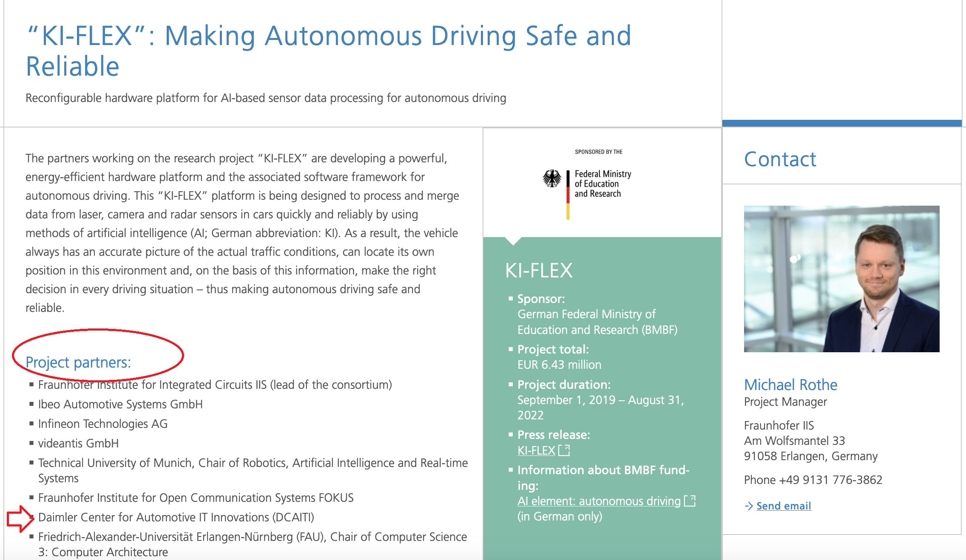Click the red arrow beside Daimler Center

click(x=20, y=518)
